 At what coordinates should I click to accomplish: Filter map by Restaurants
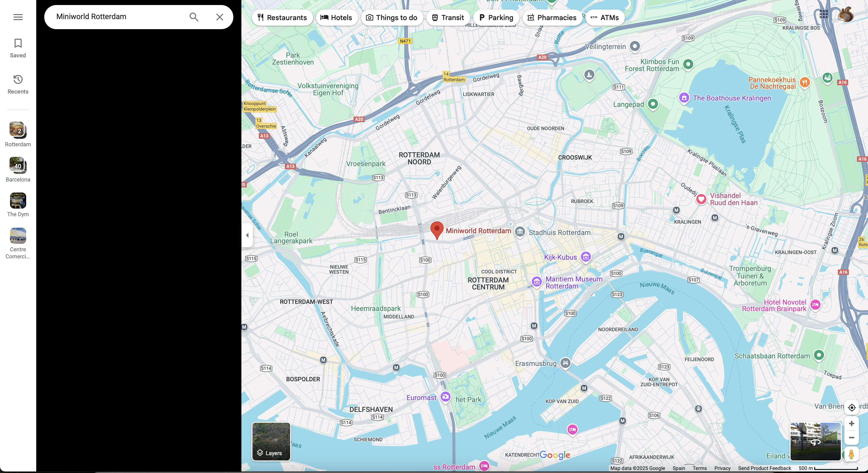[282, 18]
